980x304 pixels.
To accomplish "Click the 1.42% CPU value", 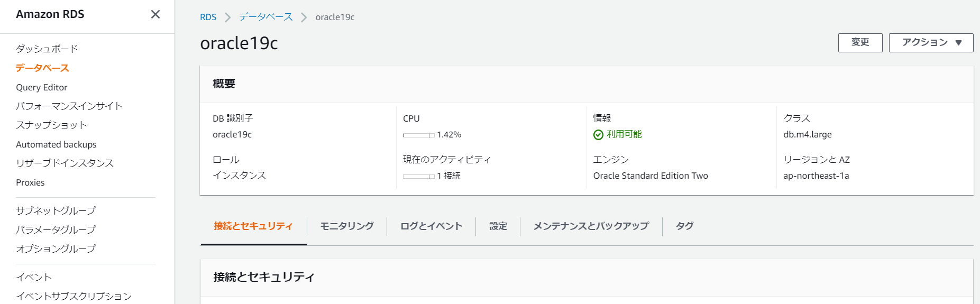I will [449, 135].
